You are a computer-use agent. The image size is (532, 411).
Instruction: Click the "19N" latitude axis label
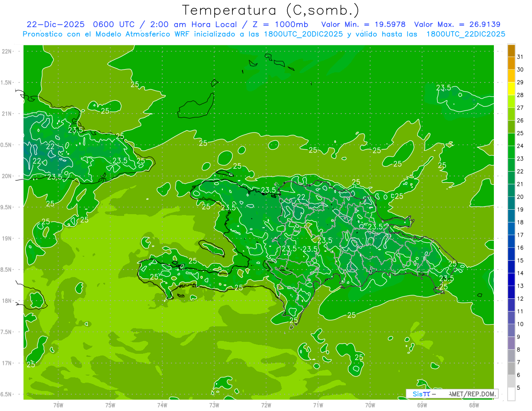point(7,239)
